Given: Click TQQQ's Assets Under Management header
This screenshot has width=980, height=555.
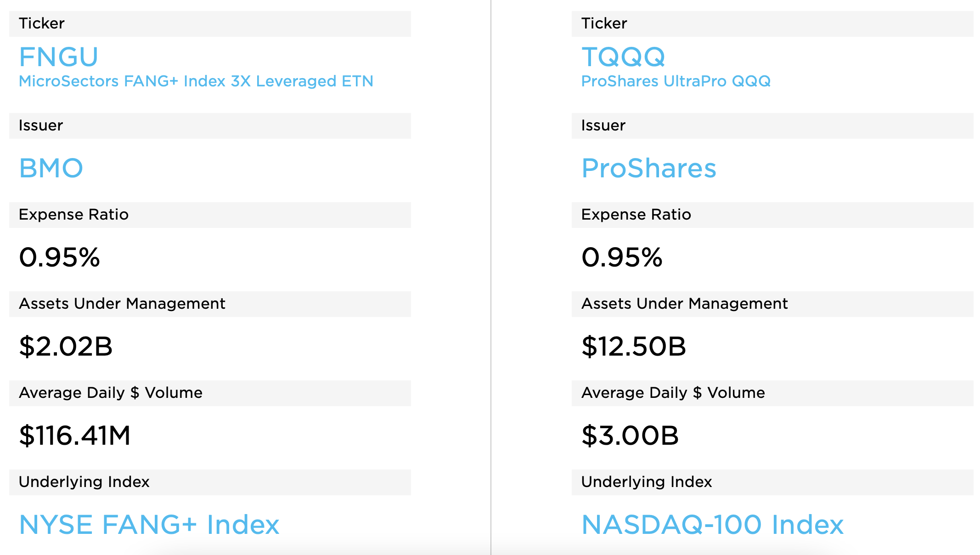Looking at the screenshot, I should click(x=684, y=304).
